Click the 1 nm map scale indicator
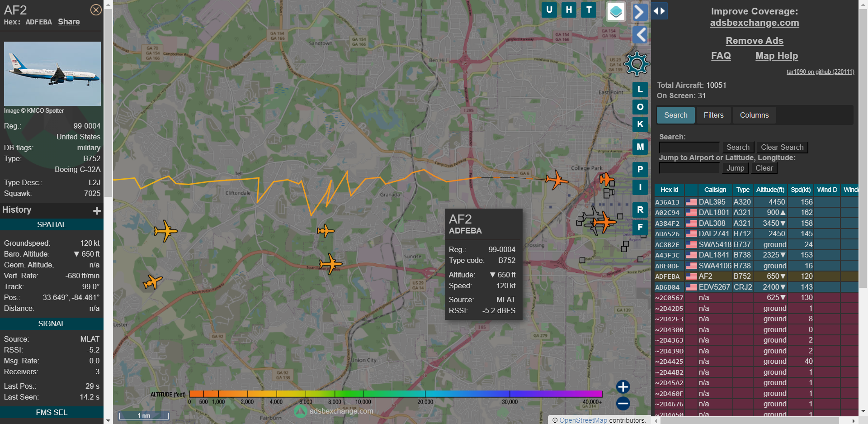This screenshot has height=424, width=868. pyautogui.click(x=144, y=415)
